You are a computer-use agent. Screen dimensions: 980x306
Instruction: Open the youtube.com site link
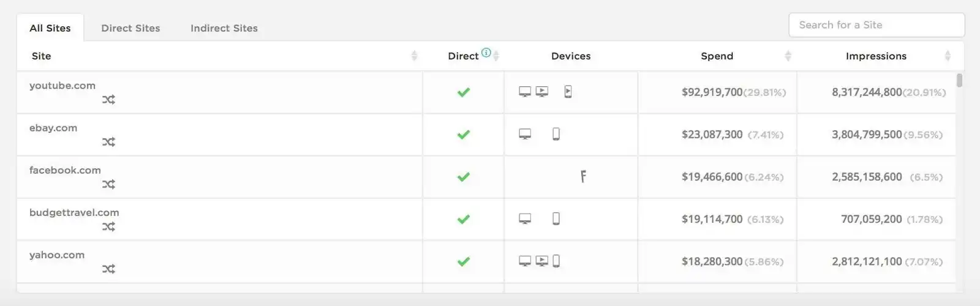point(62,86)
